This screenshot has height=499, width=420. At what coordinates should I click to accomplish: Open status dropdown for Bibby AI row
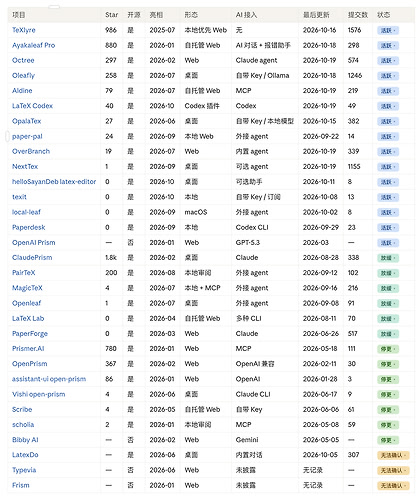tap(388, 440)
